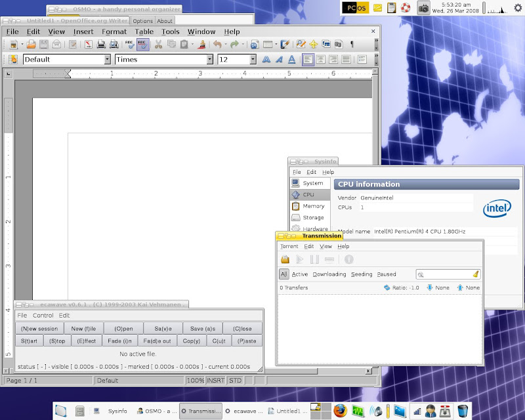The height and width of the screenshot is (420, 525).
Task: Click the camera icon in top panel
Action: tap(423, 8)
